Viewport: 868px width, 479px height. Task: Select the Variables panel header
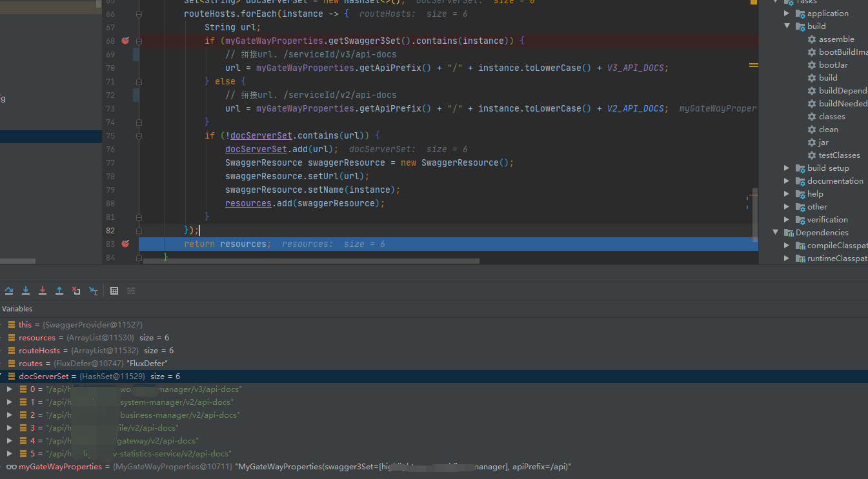[x=17, y=309]
